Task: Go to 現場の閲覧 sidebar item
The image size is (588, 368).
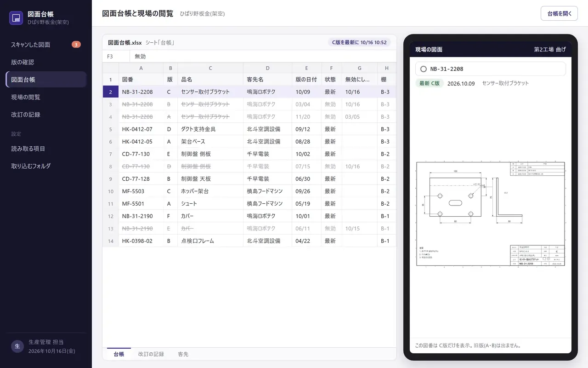Action: click(x=46, y=97)
